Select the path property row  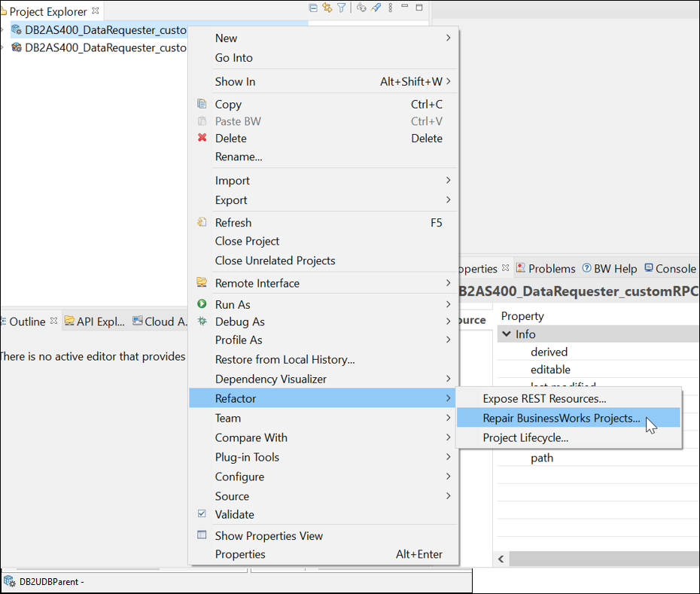(x=598, y=458)
